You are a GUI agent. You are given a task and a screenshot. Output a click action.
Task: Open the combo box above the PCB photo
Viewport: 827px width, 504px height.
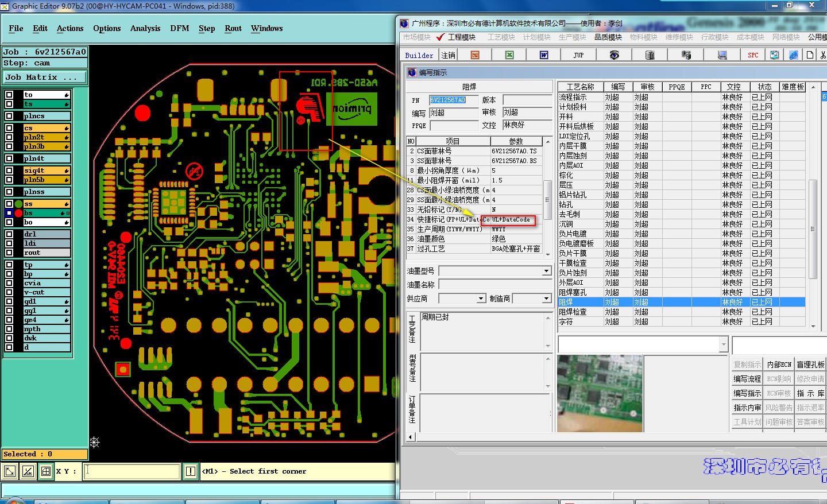click(x=723, y=344)
